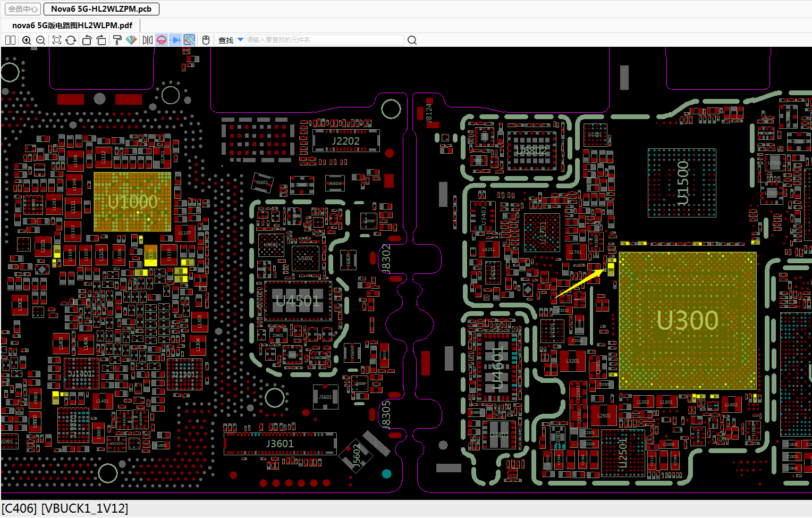Open the nova6 5G版电路图HL2WLPM.pdf tab
This screenshot has width=812, height=518.
point(72,25)
